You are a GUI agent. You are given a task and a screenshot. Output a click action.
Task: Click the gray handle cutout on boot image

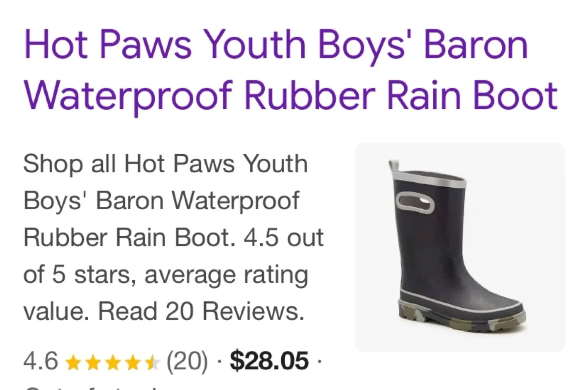point(416,203)
